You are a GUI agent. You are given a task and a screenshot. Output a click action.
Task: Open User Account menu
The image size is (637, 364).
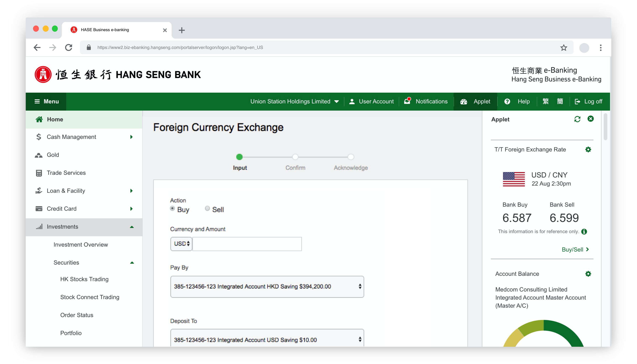(x=371, y=101)
